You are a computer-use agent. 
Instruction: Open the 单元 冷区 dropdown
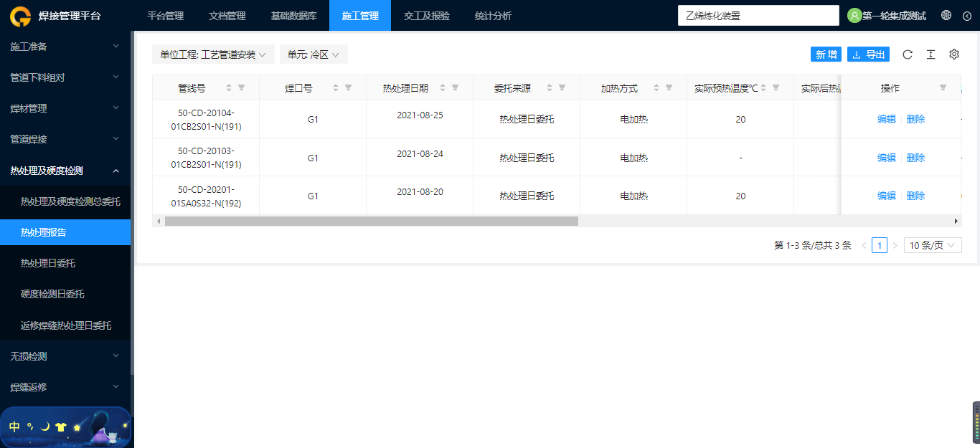click(314, 54)
